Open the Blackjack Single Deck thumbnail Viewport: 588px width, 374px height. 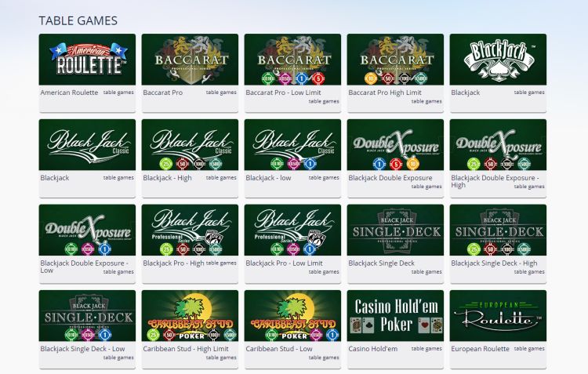395,230
